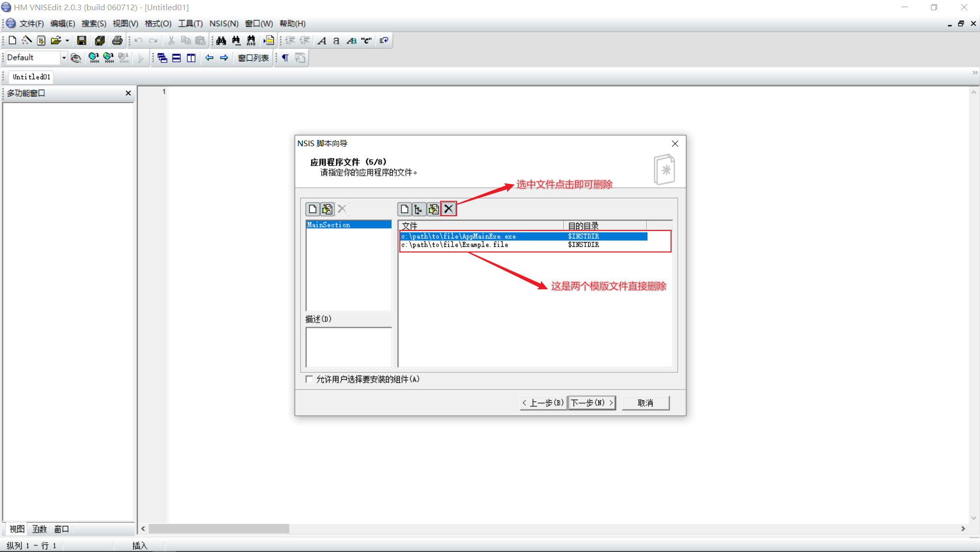Find text with the binoculars icon

point(221,40)
